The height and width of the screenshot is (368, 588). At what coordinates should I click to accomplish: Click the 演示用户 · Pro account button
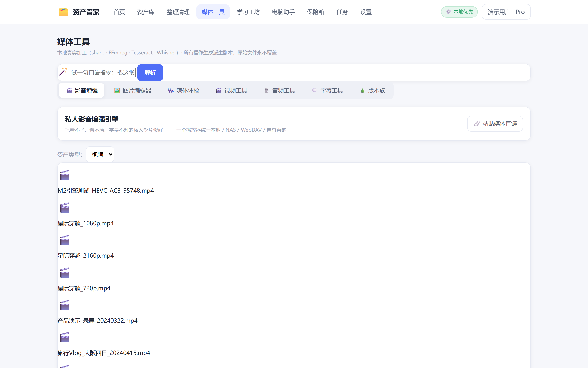(506, 12)
